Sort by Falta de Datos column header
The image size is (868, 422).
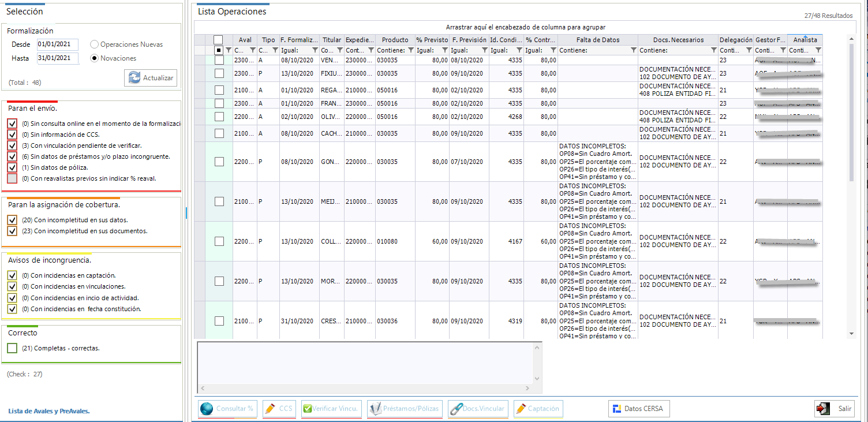click(x=598, y=40)
